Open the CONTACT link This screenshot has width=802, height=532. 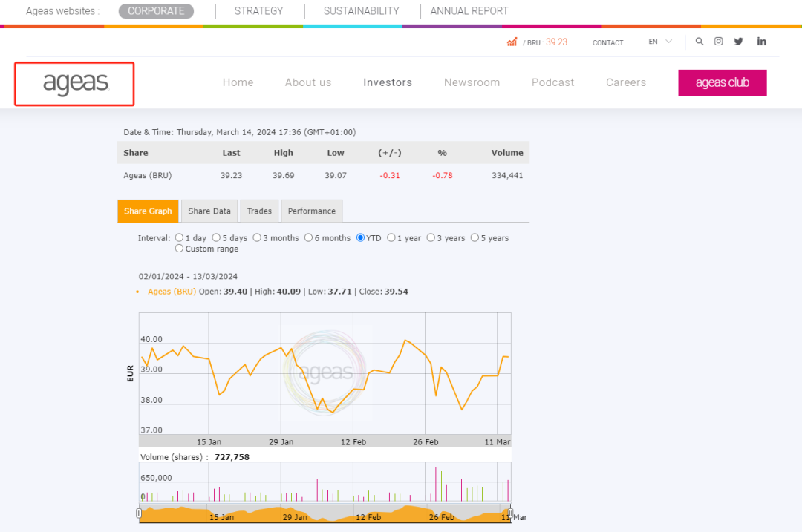point(607,42)
